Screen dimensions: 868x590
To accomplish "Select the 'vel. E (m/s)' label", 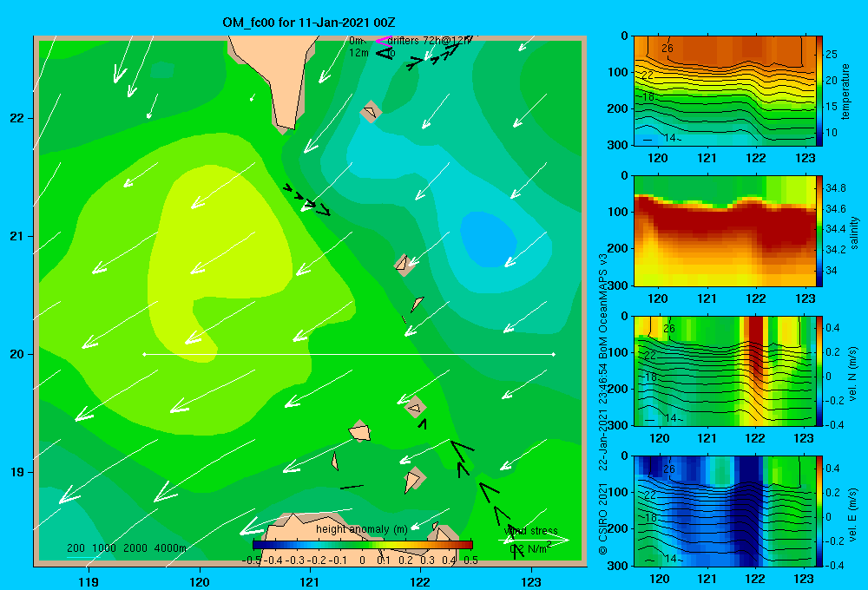I will [x=852, y=513].
